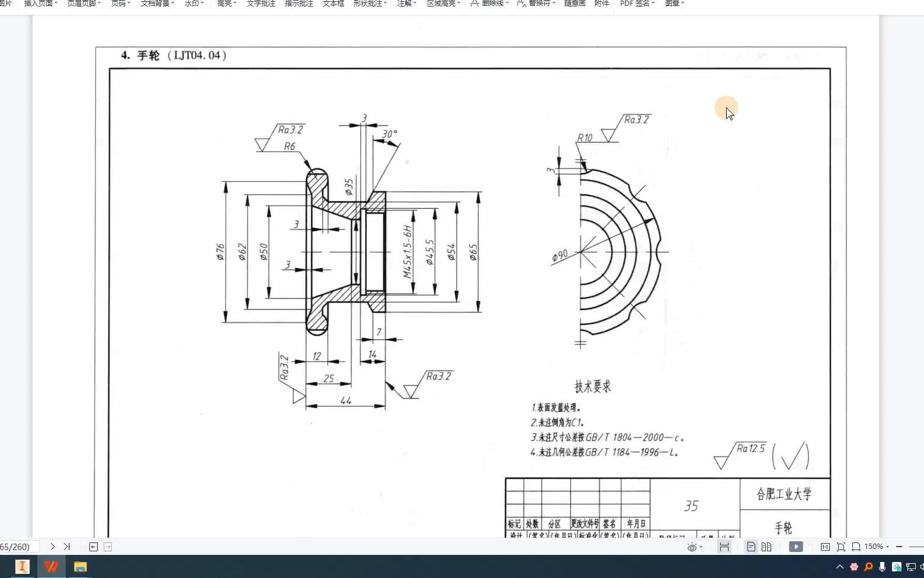Screen dimensions: 924x578
Task: Open the PDF 签名 signature dropdown
Action: 637,4
